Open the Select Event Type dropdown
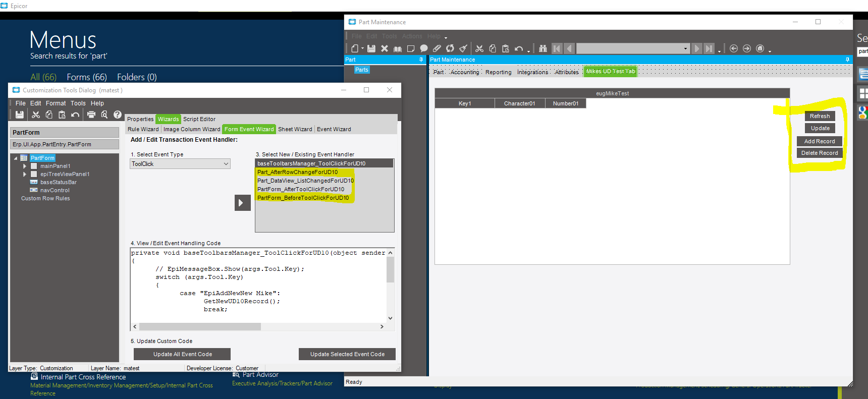 226,164
